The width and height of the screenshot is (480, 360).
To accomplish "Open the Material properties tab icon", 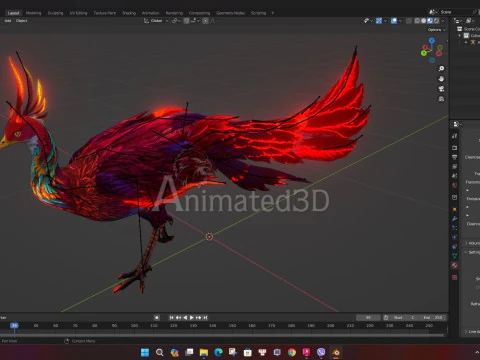I will [x=455, y=265].
